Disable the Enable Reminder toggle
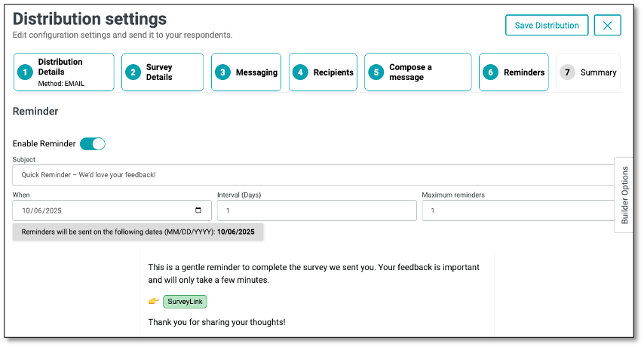This screenshot has height=347, width=644. tap(93, 143)
